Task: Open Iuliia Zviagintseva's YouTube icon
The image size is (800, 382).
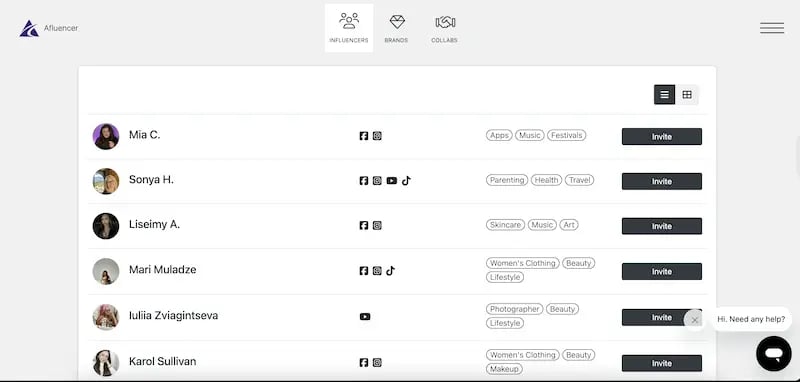Action: click(365, 317)
